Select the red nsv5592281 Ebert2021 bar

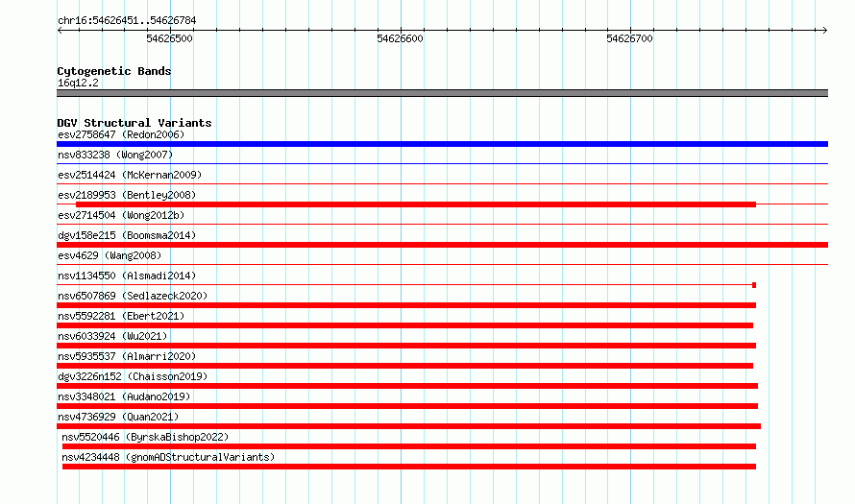click(405, 325)
